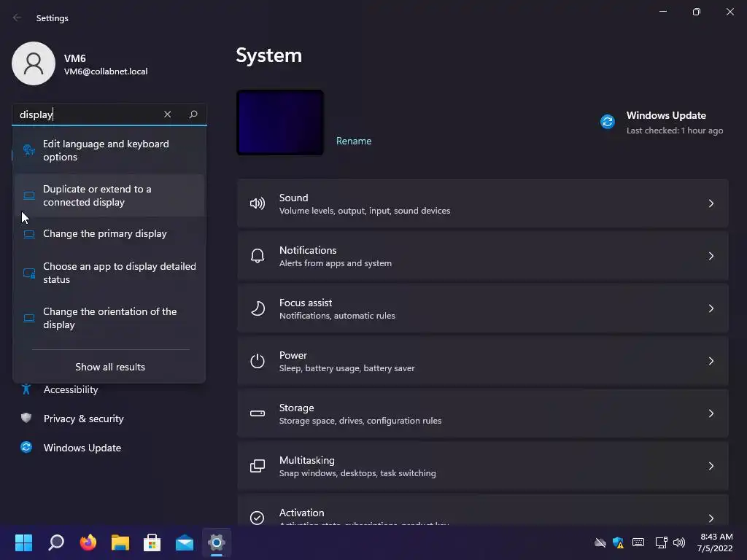Click the network tray icon
This screenshot has width=747, height=560.
(661, 542)
